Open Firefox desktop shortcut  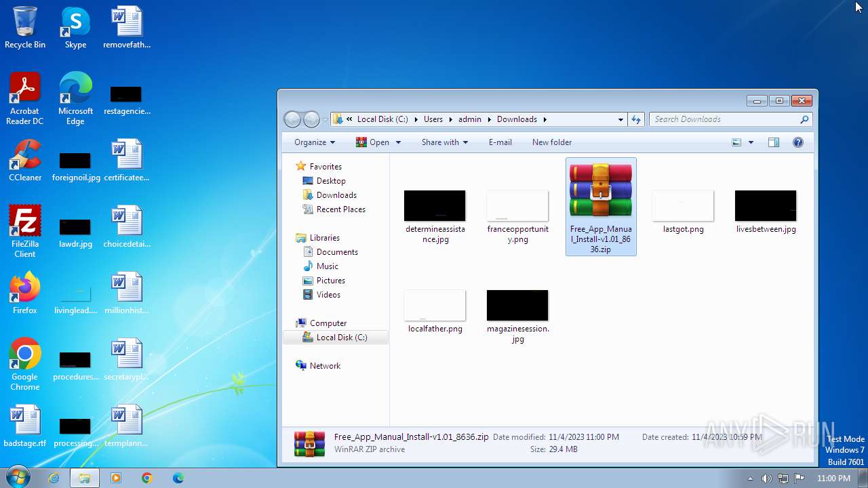[x=25, y=293]
